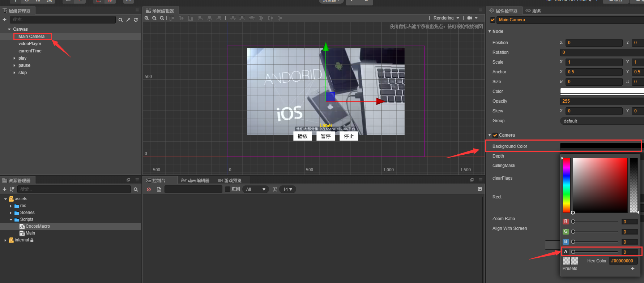Image resolution: width=644 pixels, height=283 pixels.
Task: Select the 属性检查器 inspector tab
Action: pyautogui.click(x=504, y=11)
